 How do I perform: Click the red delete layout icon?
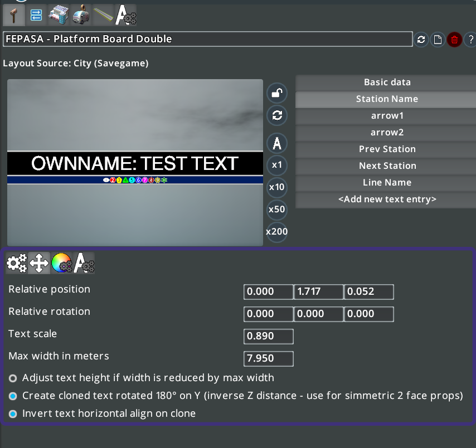454,40
